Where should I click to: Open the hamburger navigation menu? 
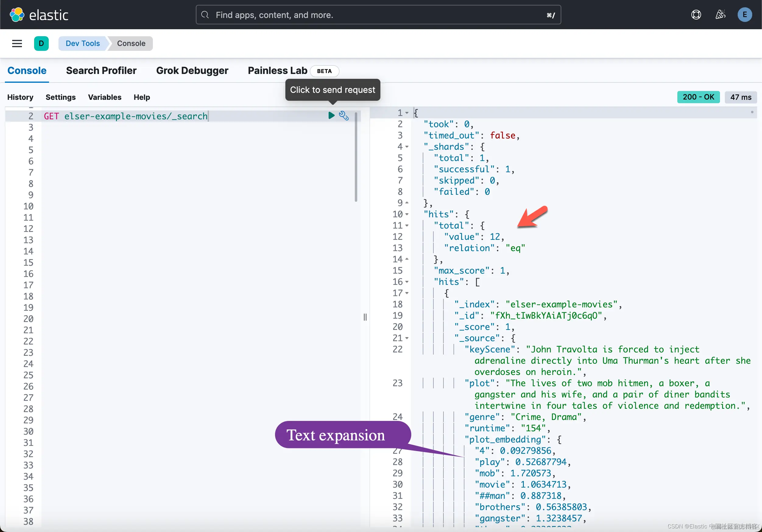(x=17, y=44)
